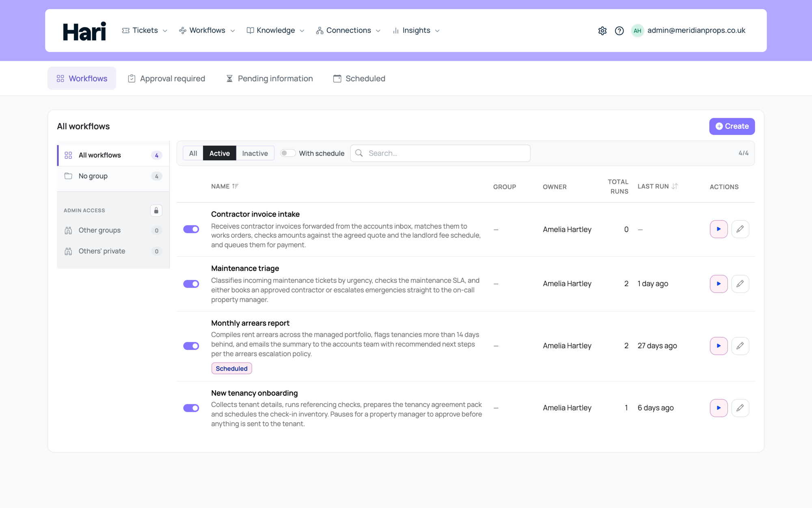Filter by Inactive workflows
This screenshot has height=508, width=812.
tap(255, 153)
